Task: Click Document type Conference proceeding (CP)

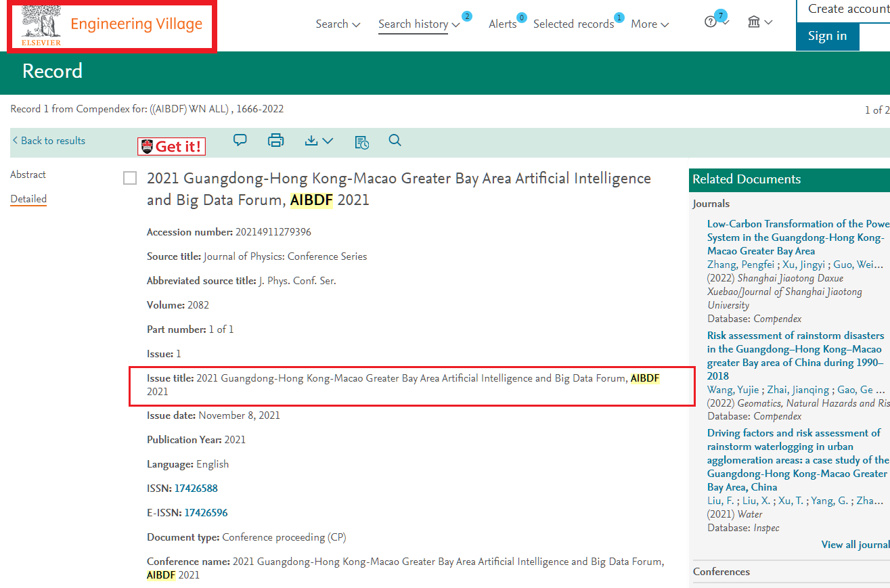Action: click(284, 537)
